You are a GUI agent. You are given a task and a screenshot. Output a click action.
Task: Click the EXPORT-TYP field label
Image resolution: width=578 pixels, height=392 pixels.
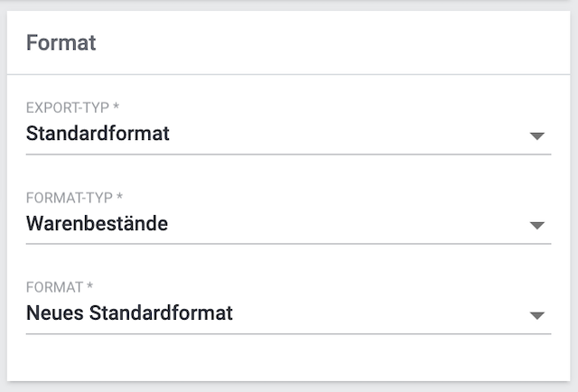[x=69, y=108]
